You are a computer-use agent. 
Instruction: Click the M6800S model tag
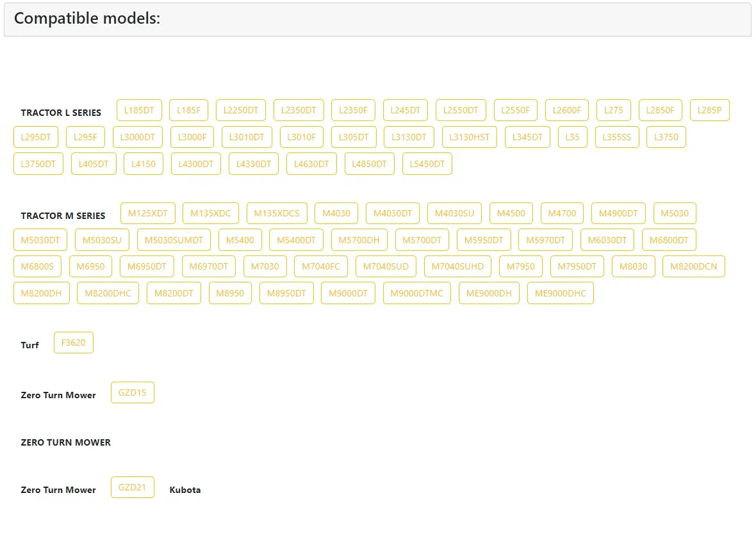pyautogui.click(x=37, y=266)
